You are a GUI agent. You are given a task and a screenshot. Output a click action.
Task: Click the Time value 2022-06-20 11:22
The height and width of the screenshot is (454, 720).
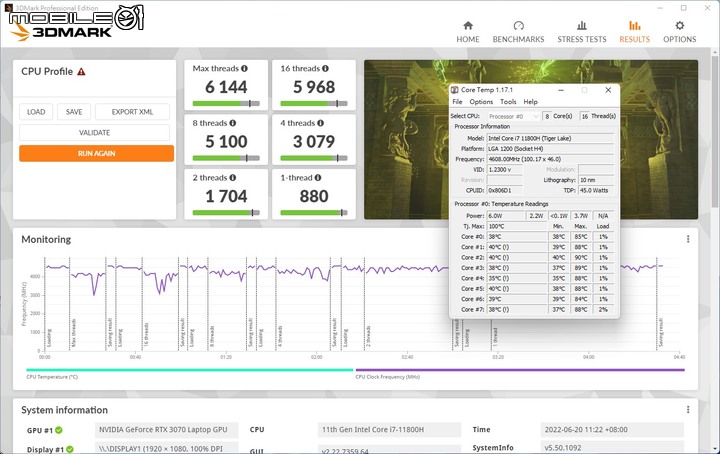coord(612,430)
